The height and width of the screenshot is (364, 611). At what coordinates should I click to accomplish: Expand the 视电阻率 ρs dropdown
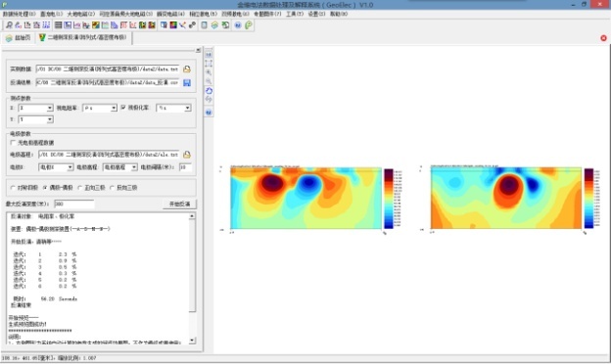[x=100, y=108]
